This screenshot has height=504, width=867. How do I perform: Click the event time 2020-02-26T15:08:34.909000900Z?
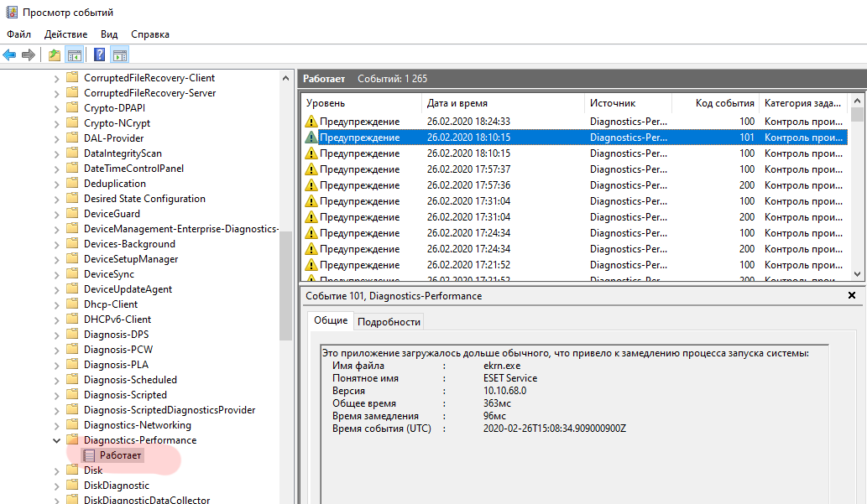pyautogui.click(x=555, y=429)
